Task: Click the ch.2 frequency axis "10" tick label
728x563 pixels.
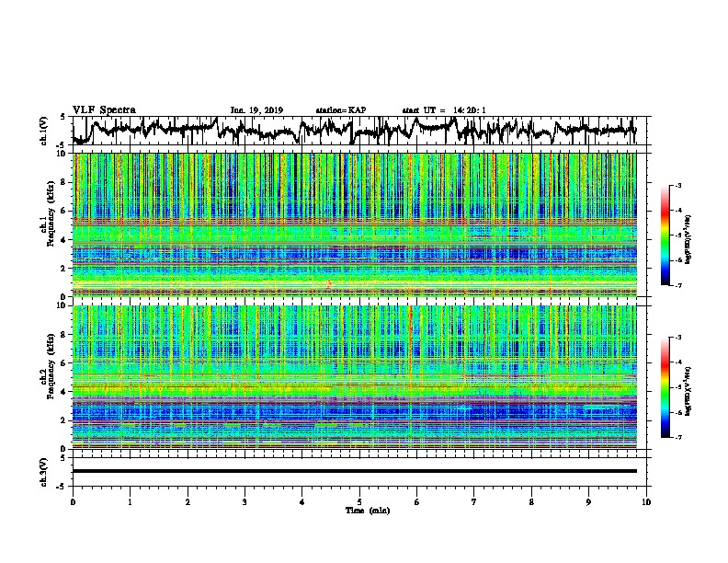Action: coord(63,306)
